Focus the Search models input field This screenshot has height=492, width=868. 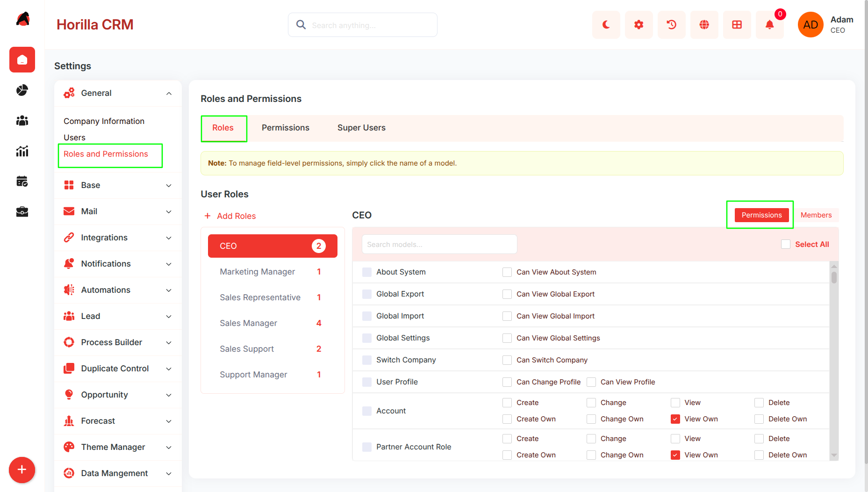(x=439, y=245)
